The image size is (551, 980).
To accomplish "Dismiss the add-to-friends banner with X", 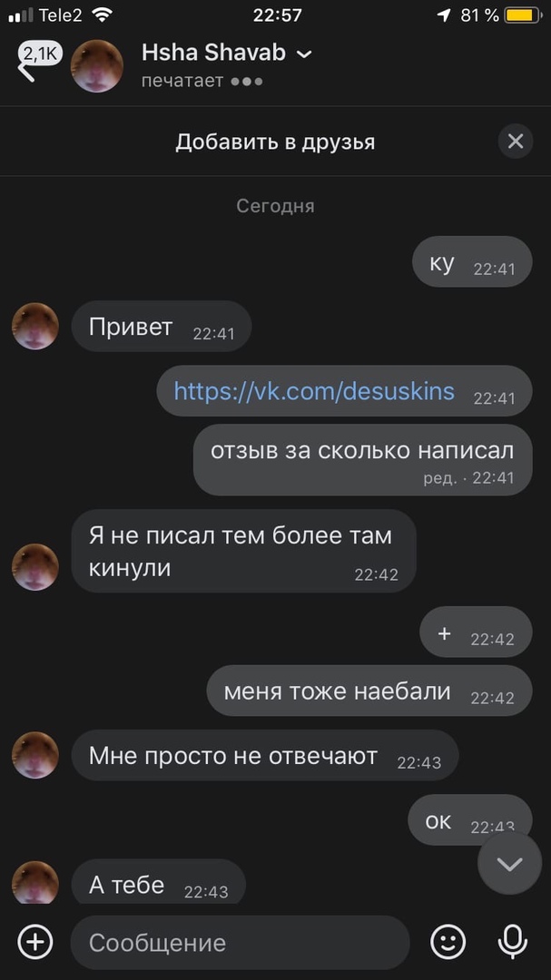I will (x=516, y=142).
